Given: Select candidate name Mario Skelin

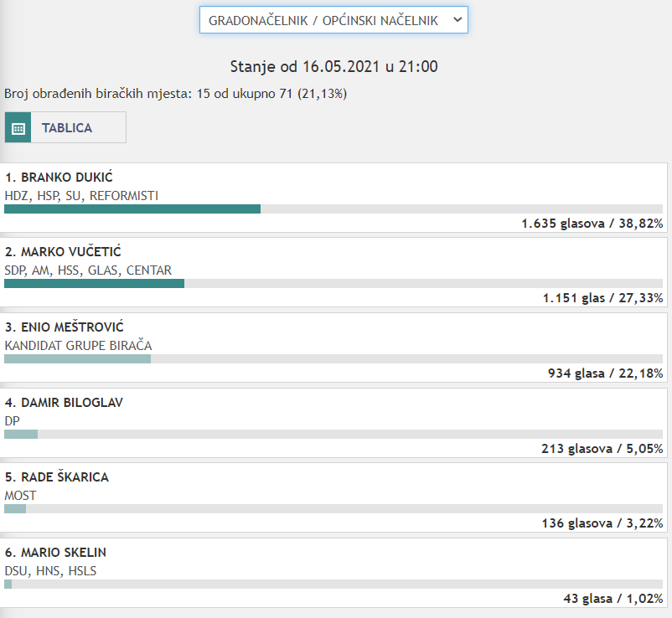Looking at the screenshot, I should 55,553.
